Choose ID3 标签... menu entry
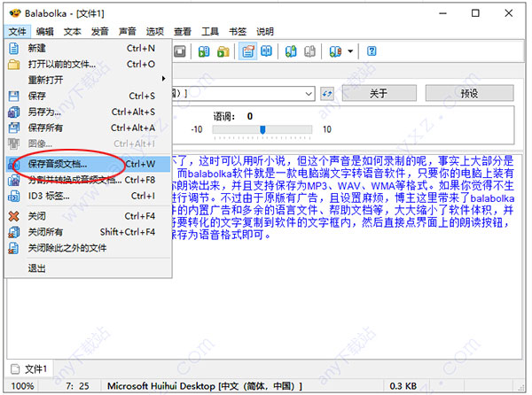This screenshot has height=395, width=532. point(88,196)
